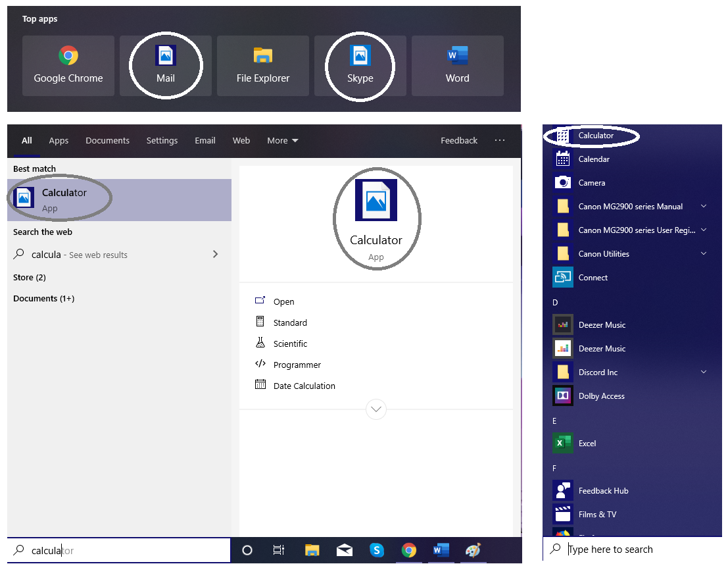Expand Canon MG2900 series User Regi... chevron

pyautogui.click(x=704, y=230)
